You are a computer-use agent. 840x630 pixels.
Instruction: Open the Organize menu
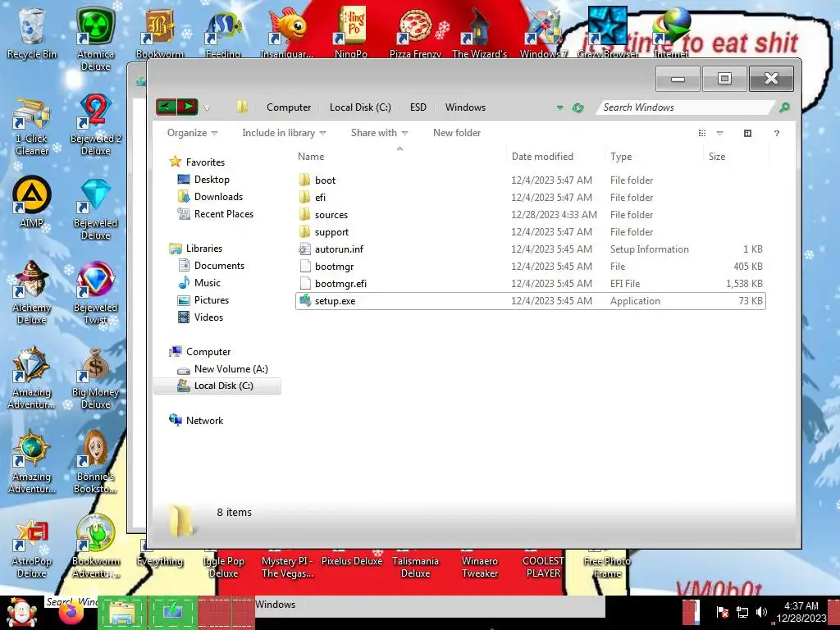click(192, 133)
